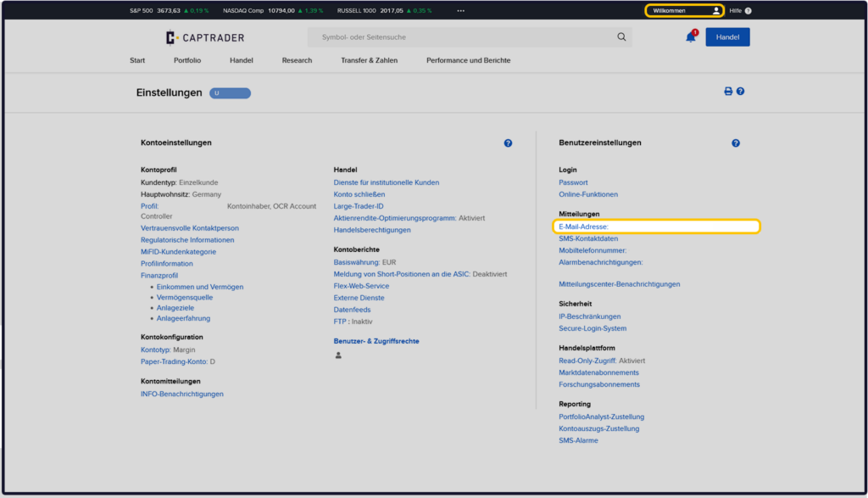This screenshot has width=868, height=498.
Task: Open the Profil link
Action: pyautogui.click(x=149, y=206)
